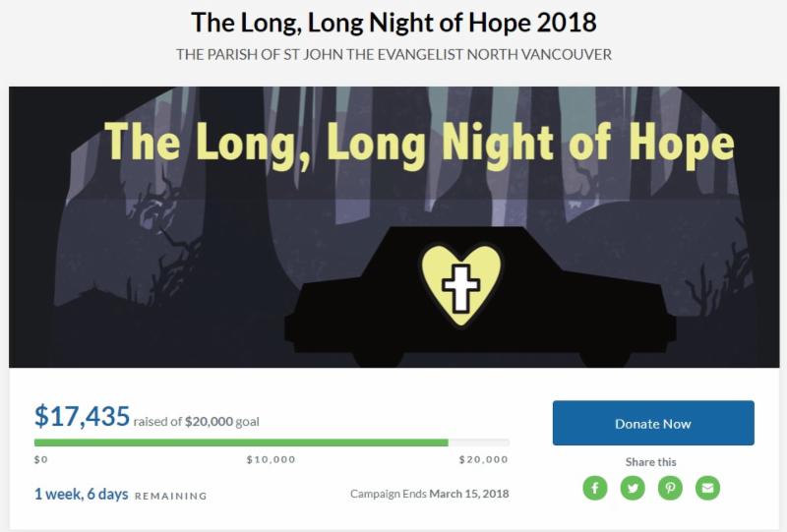Viewport: 787px width, 532px height.
Task: Share campaign via email icon
Action: tap(708, 488)
